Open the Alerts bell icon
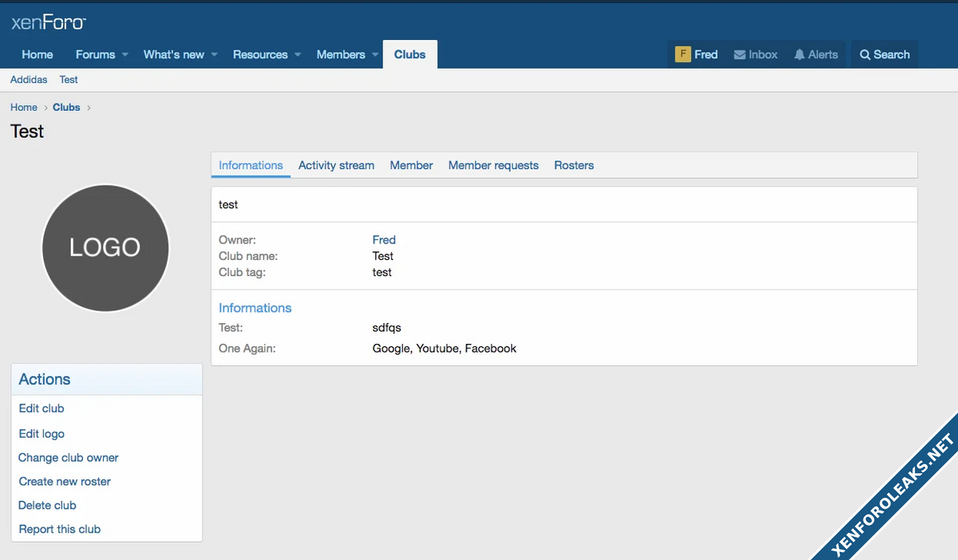The height and width of the screenshot is (560, 958). [799, 55]
